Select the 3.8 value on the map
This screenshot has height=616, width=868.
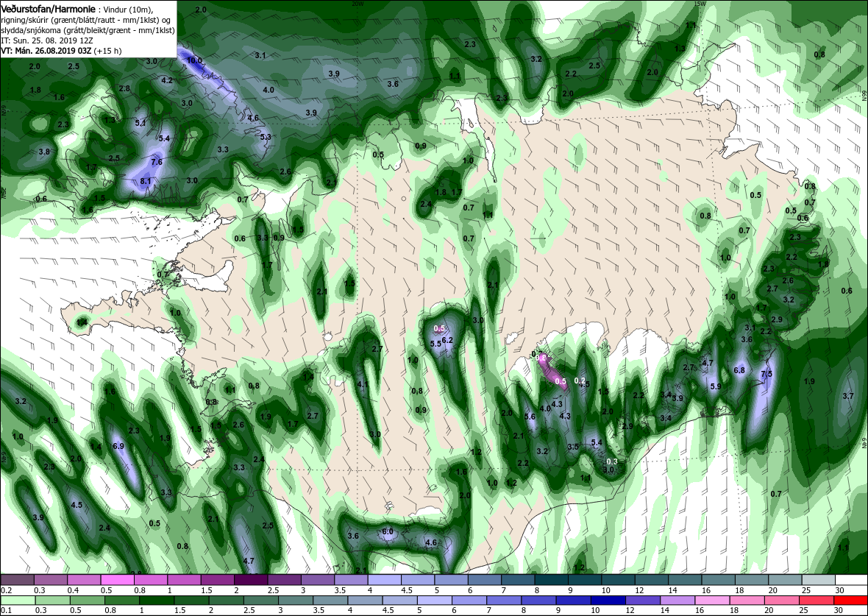(44, 151)
